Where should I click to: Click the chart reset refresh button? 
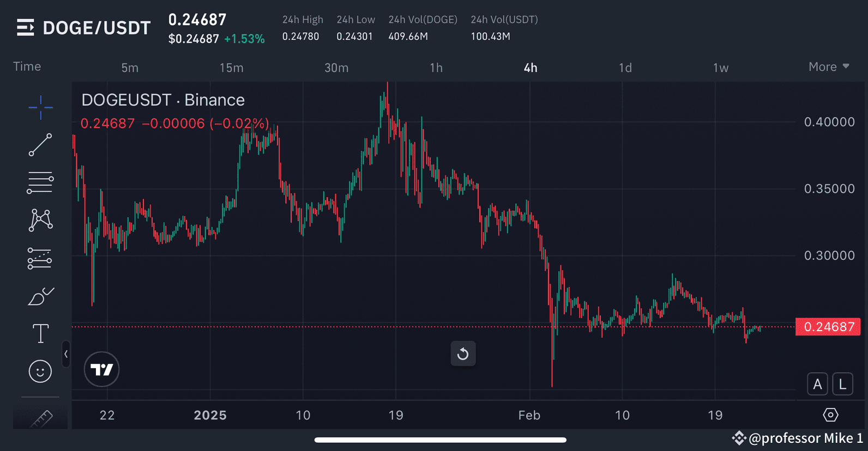[463, 354]
